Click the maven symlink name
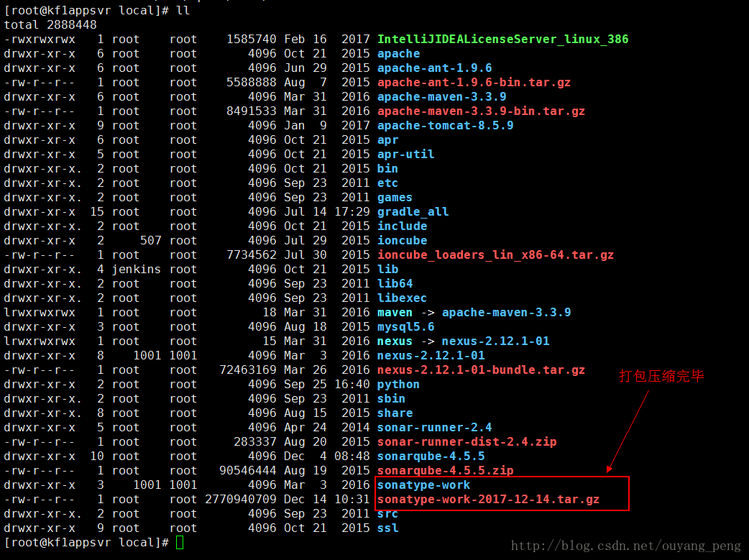Image resolution: width=749 pixels, height=560 pixels. (x=395, y=313)
